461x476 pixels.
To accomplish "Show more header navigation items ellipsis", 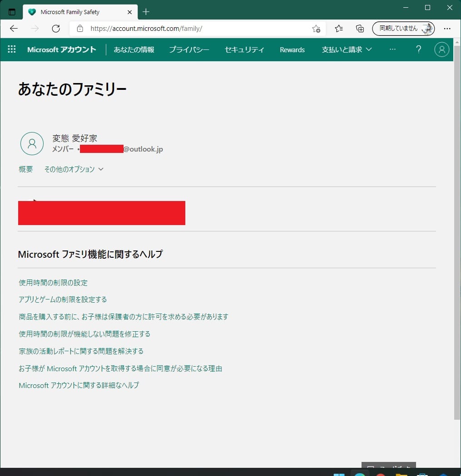I will point(392,49).
